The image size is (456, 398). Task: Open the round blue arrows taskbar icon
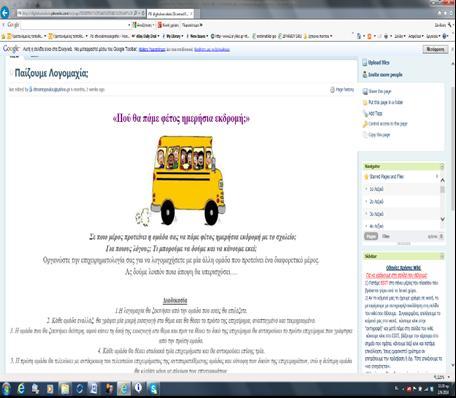coord(79,389)
